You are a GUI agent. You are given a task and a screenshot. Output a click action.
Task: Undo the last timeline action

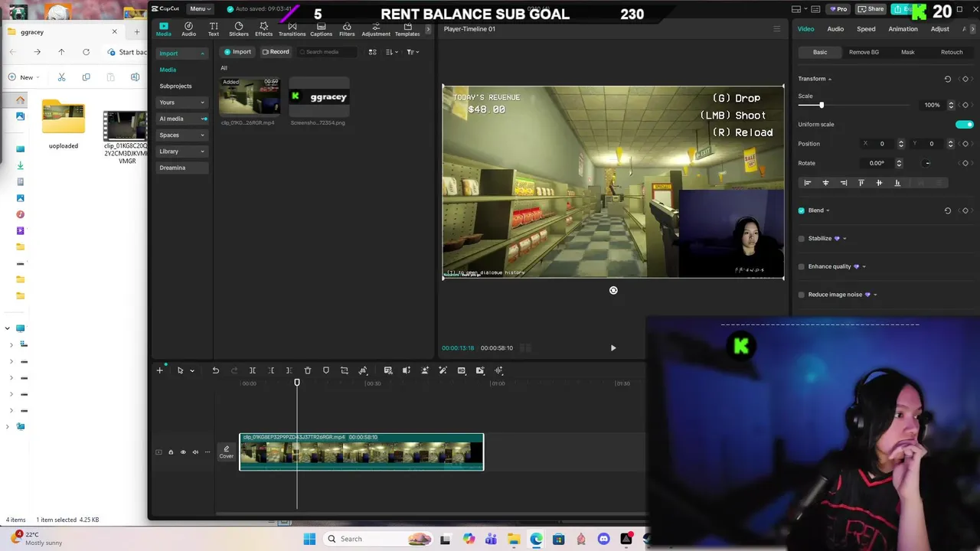click(216, 370)
